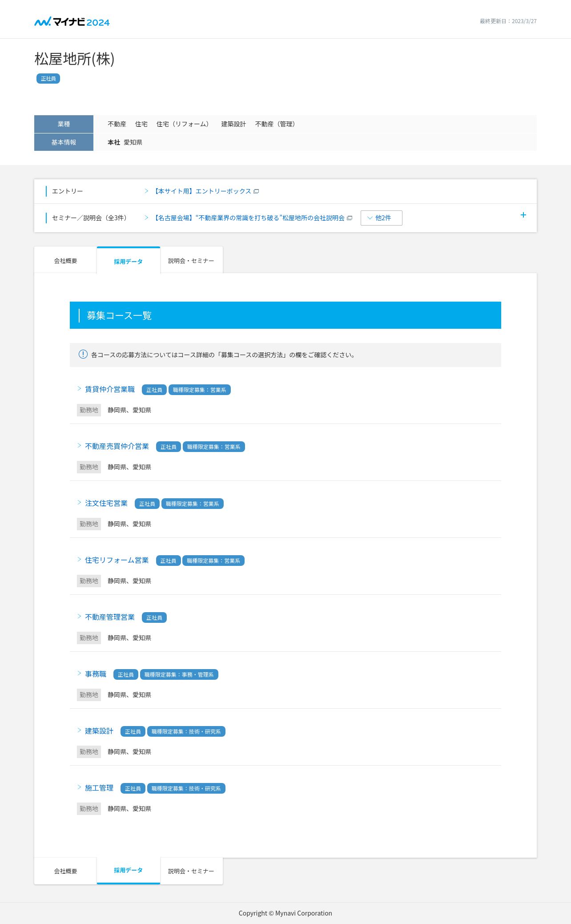Select the bottom 採用データ tab
571x924 pixels.
[x=129, y=871]
